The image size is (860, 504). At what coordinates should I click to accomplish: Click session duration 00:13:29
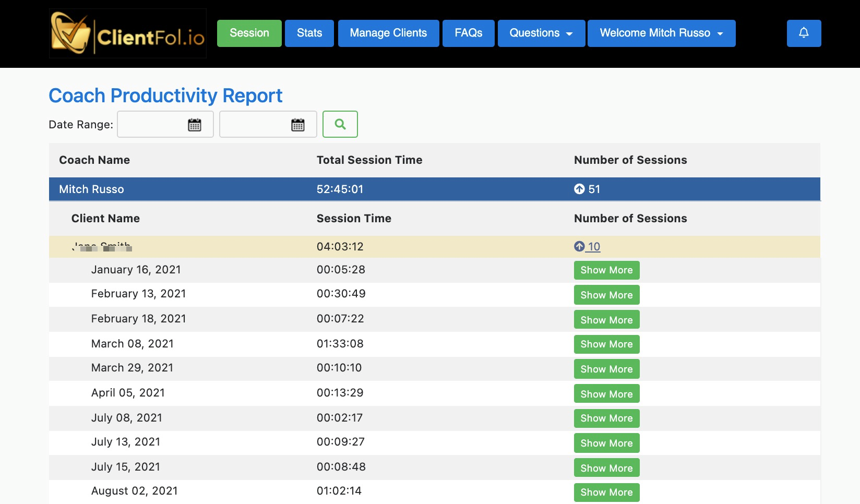tap(340, 393)
